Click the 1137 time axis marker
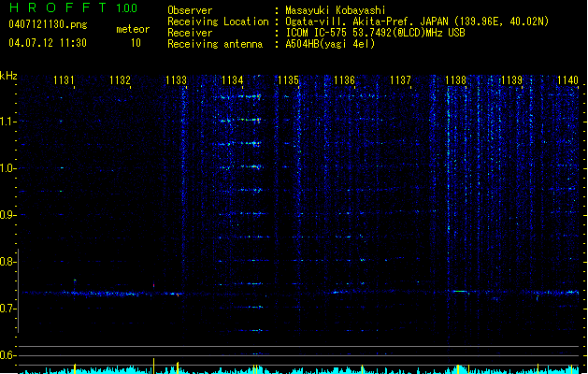Image resolution: width=588 pixels, height=374 pixels. click(400, 80)
